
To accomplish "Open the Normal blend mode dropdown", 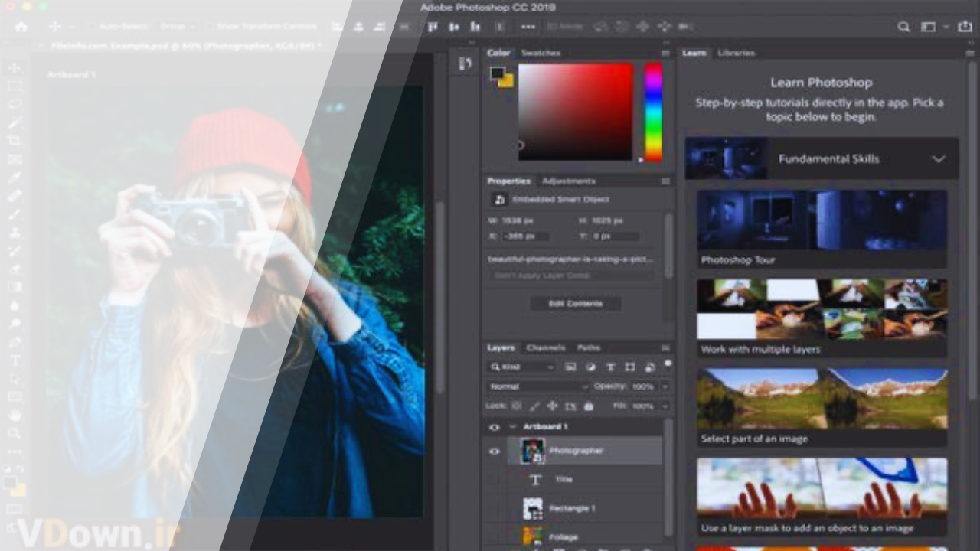I will coord(537,386).
